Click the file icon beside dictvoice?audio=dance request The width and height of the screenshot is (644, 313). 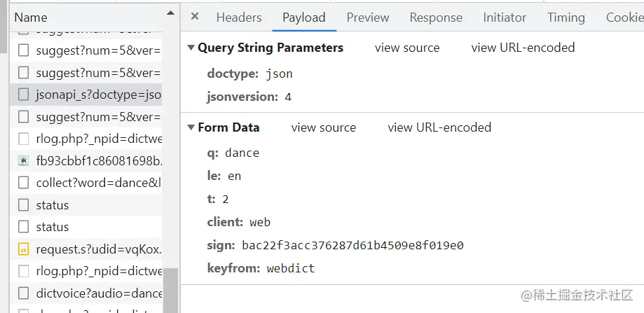click(24, 293)
